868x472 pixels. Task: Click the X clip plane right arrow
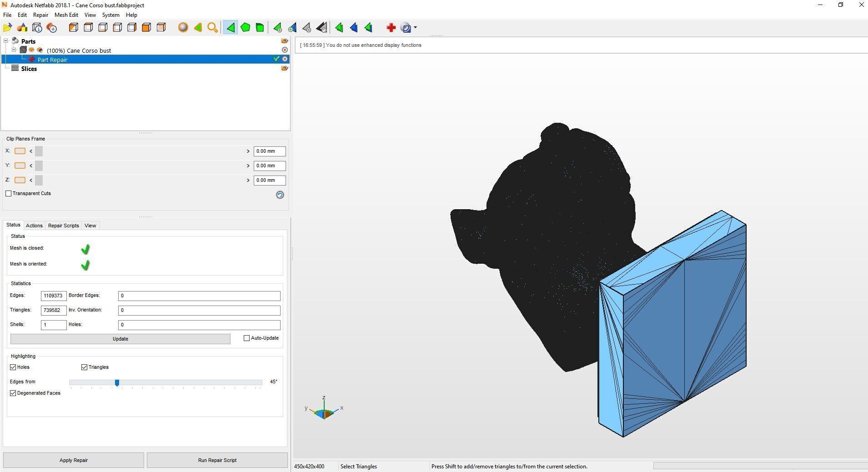click(248, 151)
